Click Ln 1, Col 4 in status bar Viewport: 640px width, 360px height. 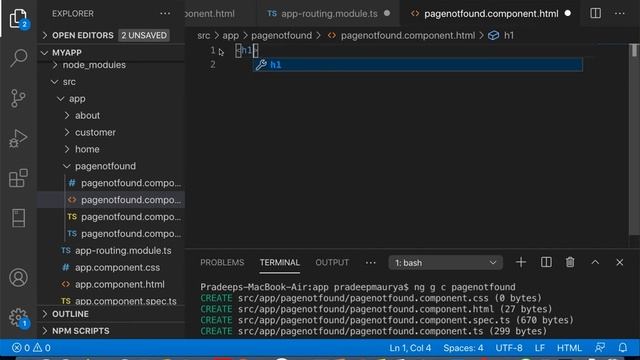click(x=410, y=348)
